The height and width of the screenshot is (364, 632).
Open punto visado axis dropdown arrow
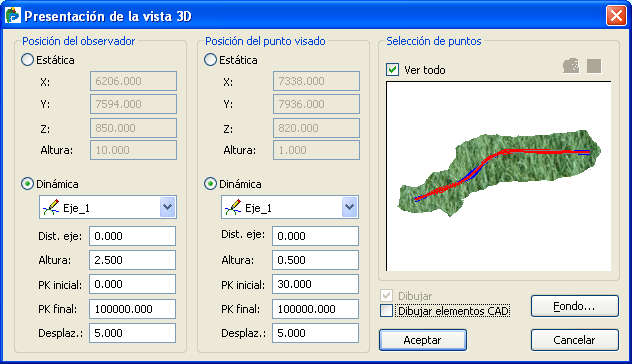tap(349, 207)
